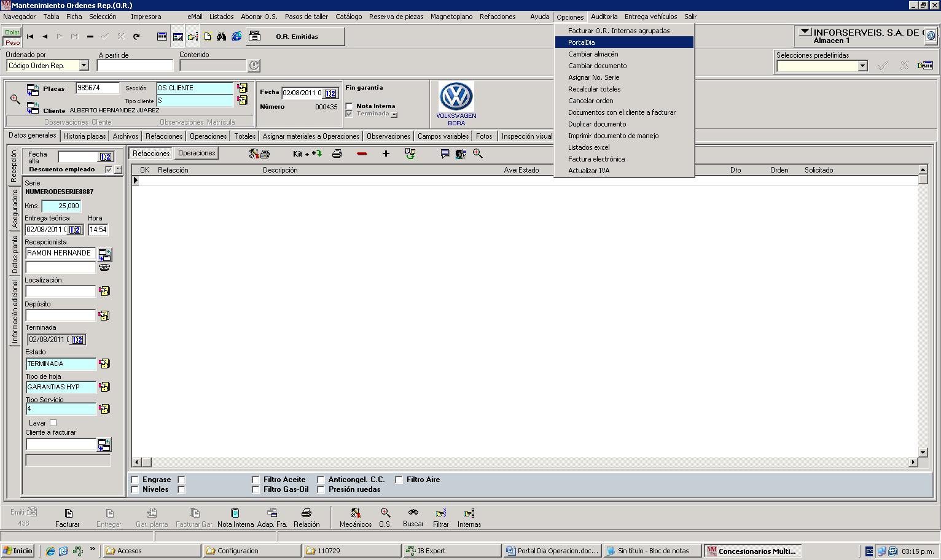Check the Anticongel. C.C. checkbox
The width and height of the screenshot is (941, 560).
click(x=321, y=480)
